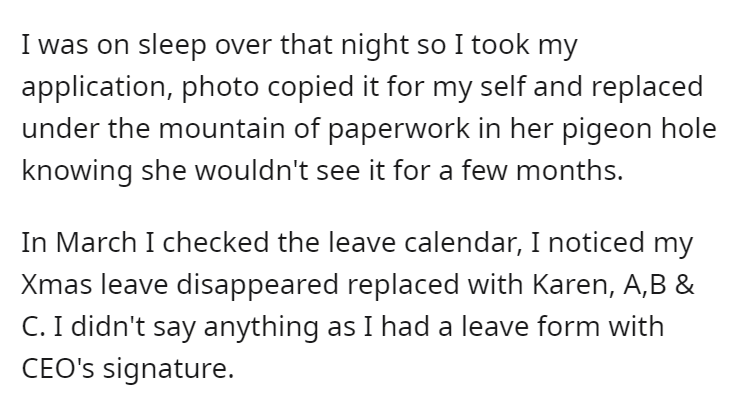735x399 pixels.
Task: Click the word "mountain" in the paragraph
Action: click(x=222, y=129)
